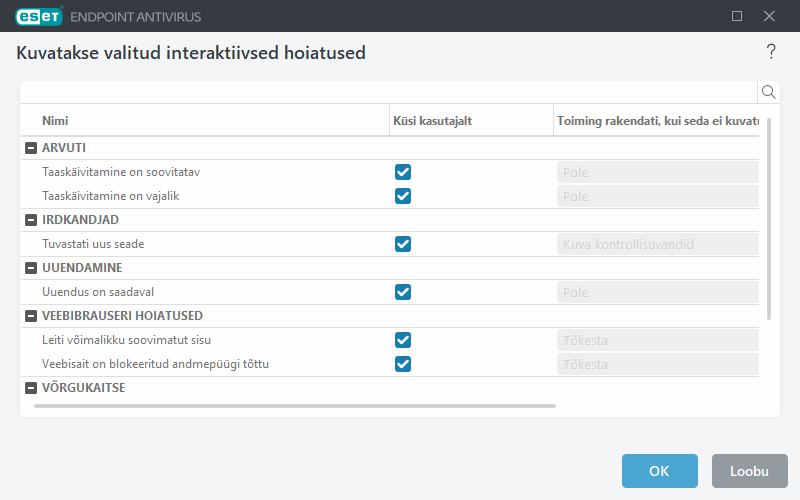The image size is (800, 500).
Task: Collapse the VÕRGUKAITSE section
Action: pos(31,388)
